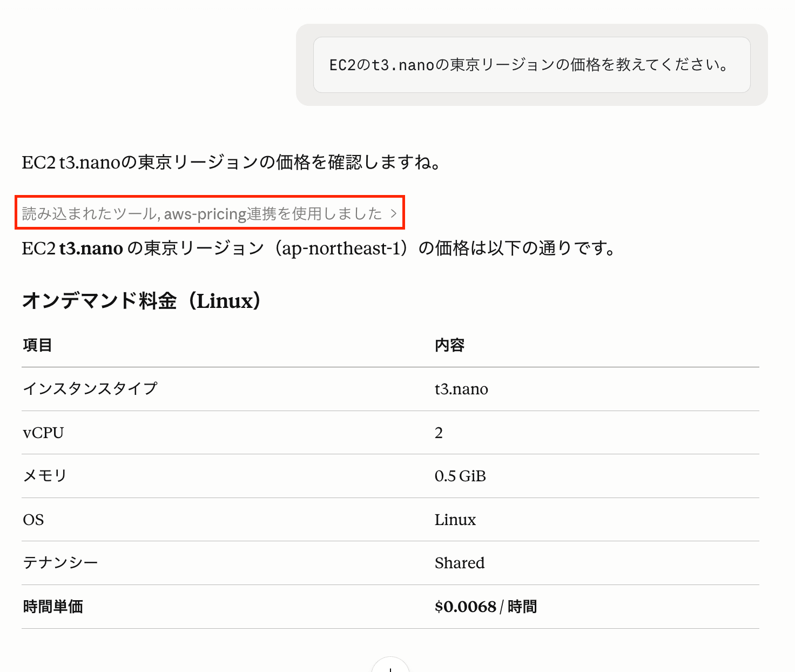Click the オンデマンド料金（Linux）heading
This screenshot has height=672, width=795.
click(x=142, y=301)
